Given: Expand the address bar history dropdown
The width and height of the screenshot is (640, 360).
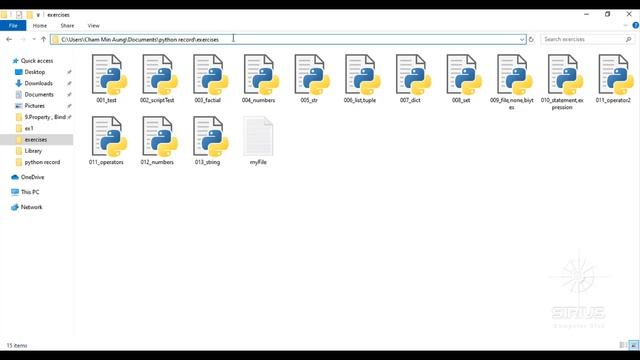Looking at the screenshot, I should click(x=522, y=40).
